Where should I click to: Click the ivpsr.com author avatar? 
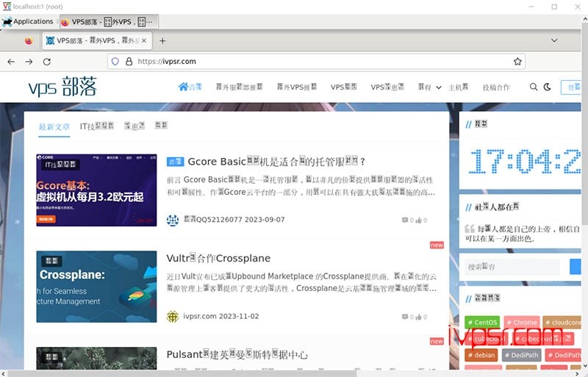[x=173, y=317]
